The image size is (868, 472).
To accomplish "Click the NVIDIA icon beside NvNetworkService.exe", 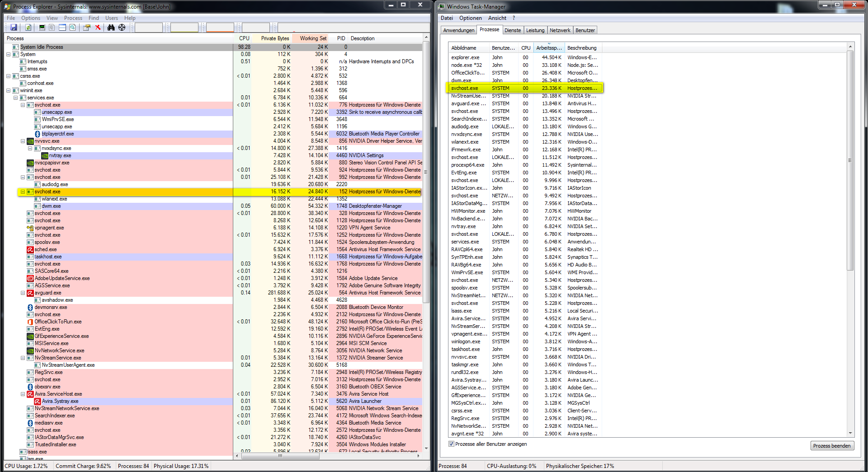I will [30, 350].
